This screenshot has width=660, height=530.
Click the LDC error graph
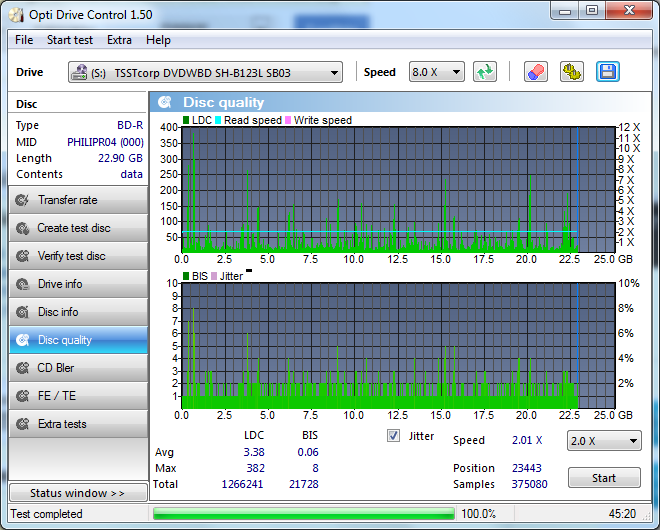398,189
